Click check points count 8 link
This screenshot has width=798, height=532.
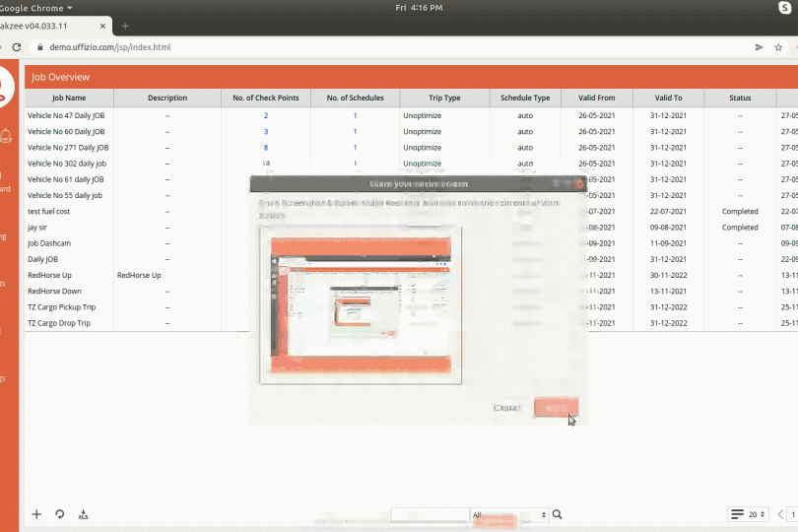coord(266,148)
